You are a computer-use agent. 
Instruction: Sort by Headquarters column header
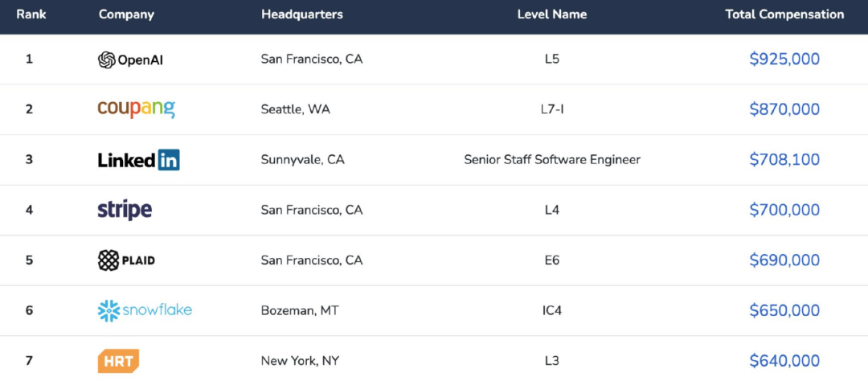pyautogui.click(x=301, y=14)
